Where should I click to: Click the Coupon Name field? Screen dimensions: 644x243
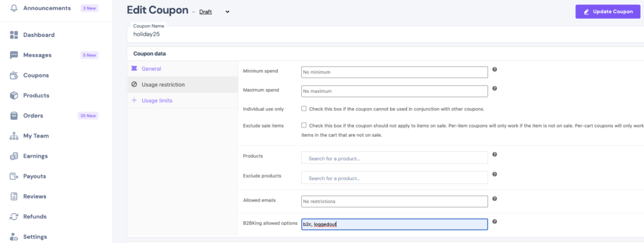tap(386, 35)
